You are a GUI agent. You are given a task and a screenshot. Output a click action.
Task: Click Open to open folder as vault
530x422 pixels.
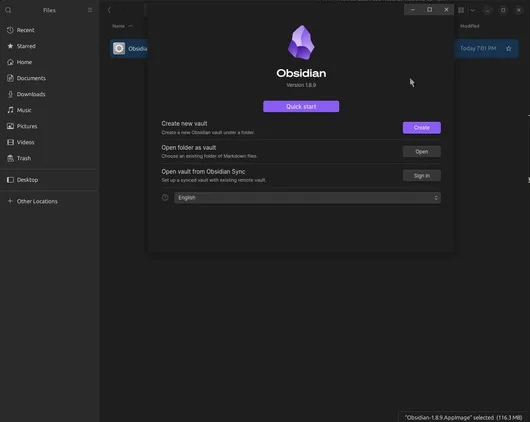pyautogui.click(x=421, y=152)
